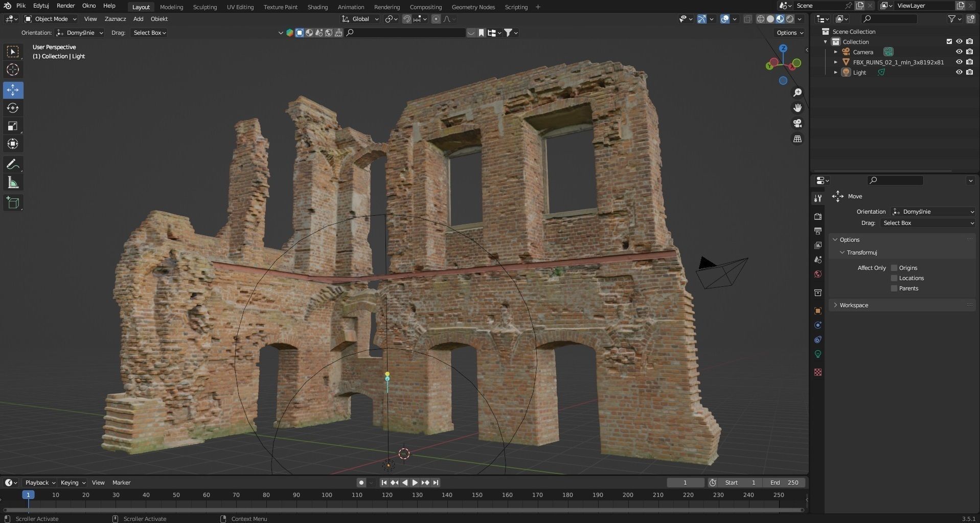Viewport: 980px width, 523px height.
Task: Choose the Scale tool
Action: pyautogui.click(x=13, y=126)
